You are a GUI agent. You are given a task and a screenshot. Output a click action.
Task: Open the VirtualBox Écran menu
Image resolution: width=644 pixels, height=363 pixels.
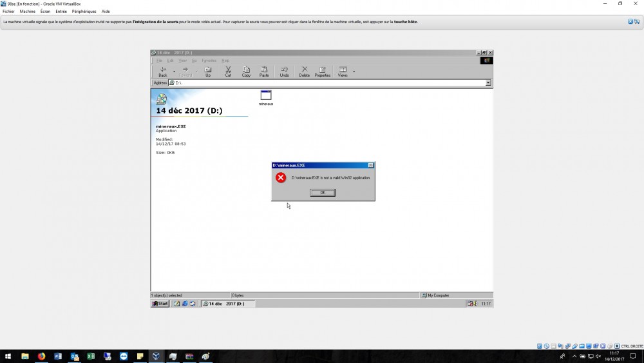45,12
